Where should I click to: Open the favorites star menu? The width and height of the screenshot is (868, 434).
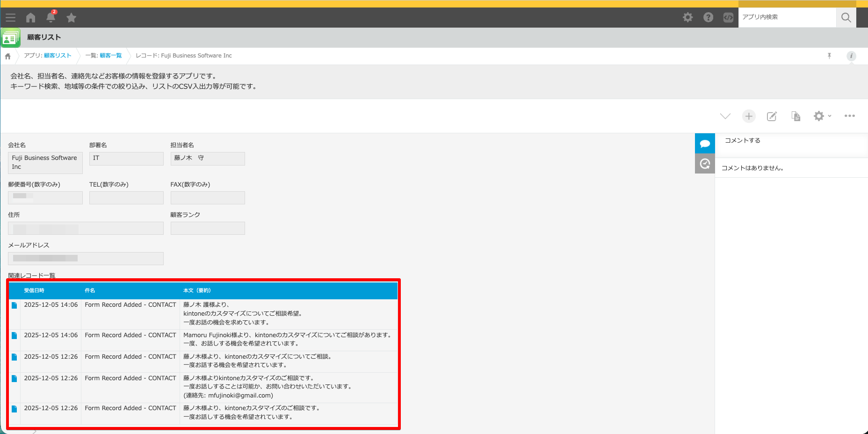[71, 17]
